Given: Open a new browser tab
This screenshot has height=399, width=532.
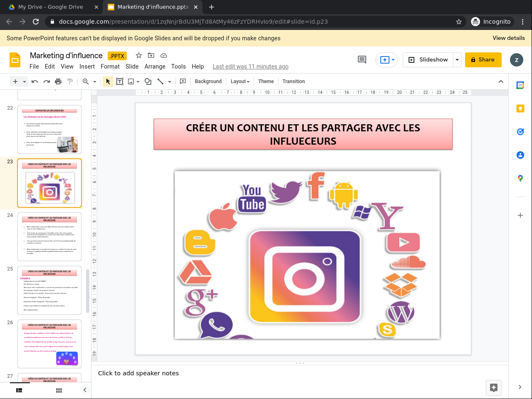Looking at the screenshot, I should click(x=212, y=7).
